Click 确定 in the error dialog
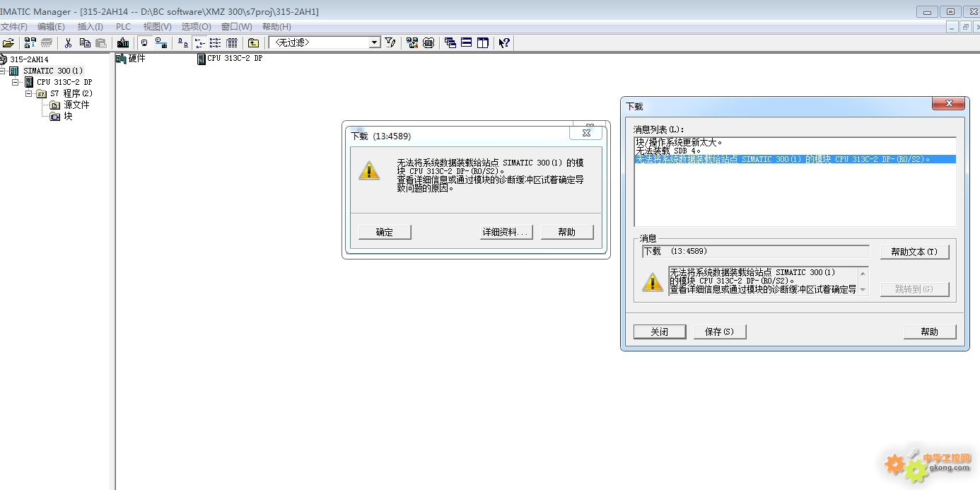The width and height of the screenshot is (980, 490). 385,232
